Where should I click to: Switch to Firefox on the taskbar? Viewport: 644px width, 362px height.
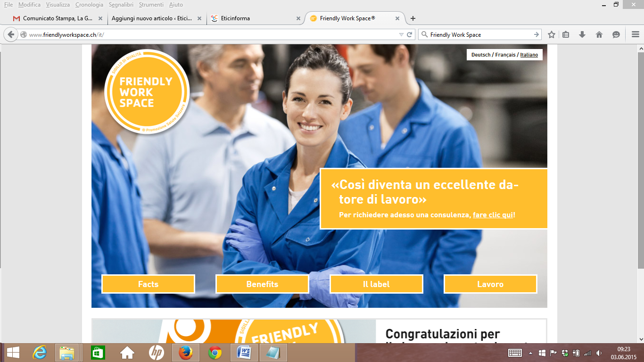coord(186,353)
